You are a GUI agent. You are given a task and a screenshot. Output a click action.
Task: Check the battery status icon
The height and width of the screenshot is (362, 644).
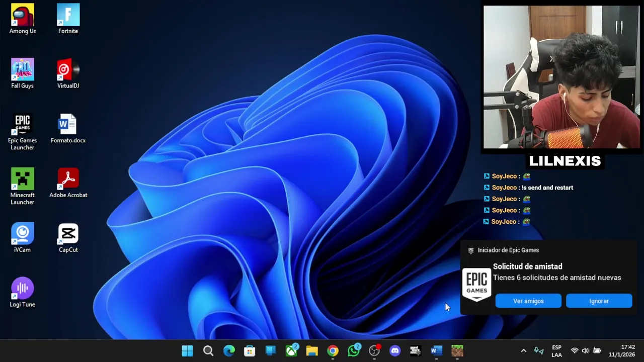point(597,351)
